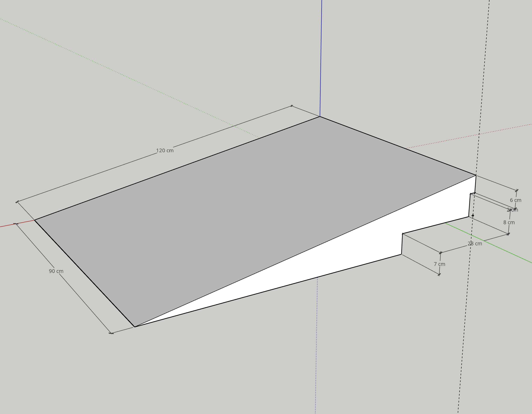Click the ramp's top vertex at the blue axis
Image resolution: width=532 pixels, height=414 pixels.
click(320, 117)
